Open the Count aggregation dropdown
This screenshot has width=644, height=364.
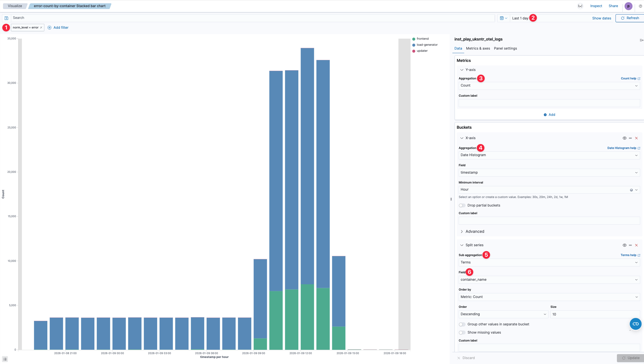point(549,85)
